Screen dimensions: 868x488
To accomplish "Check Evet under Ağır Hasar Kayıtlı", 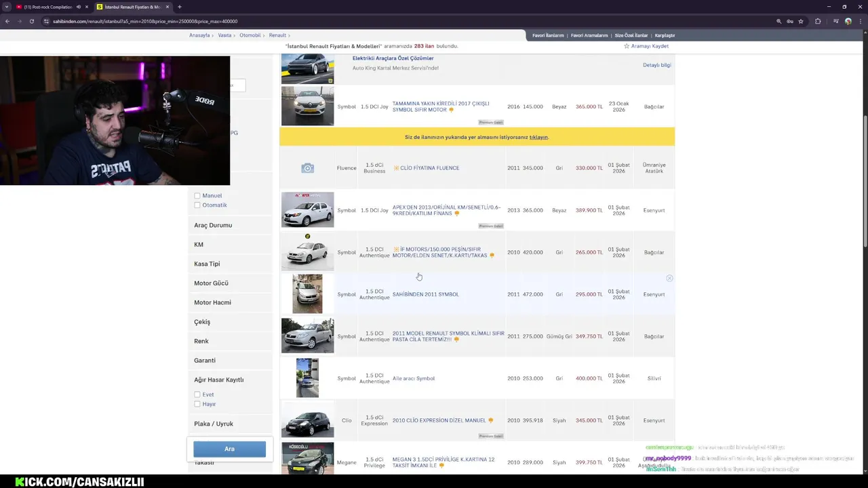I will 197,394.
